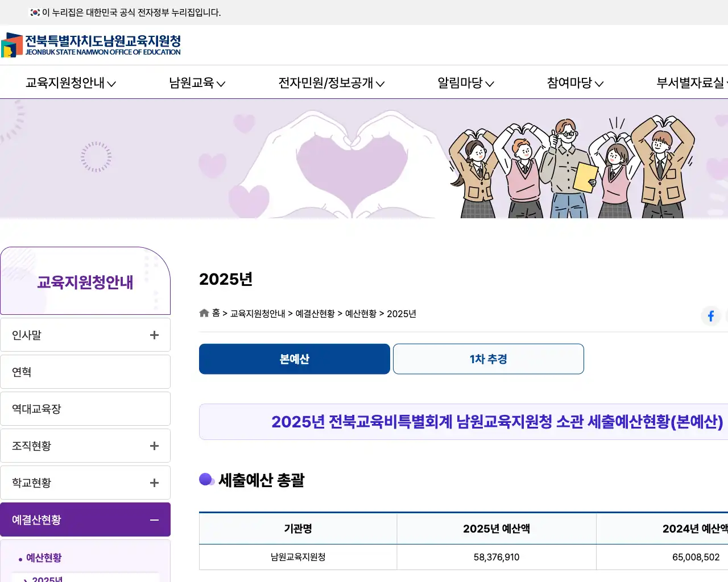Click 예산현황 submenu link

coord(44,558)
